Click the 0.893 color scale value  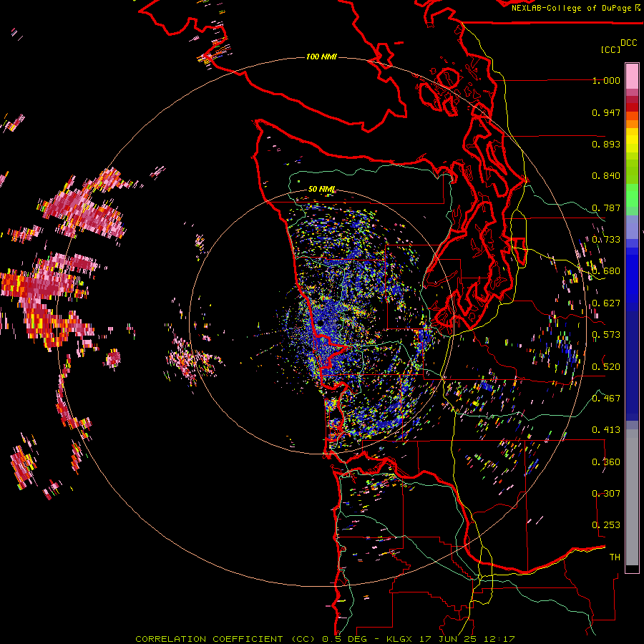606,144
